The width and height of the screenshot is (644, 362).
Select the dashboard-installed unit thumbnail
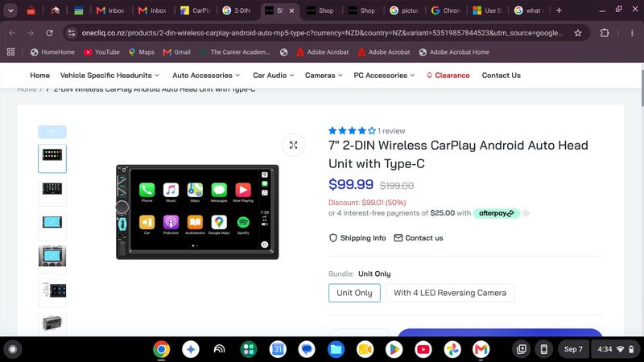[x=52, y=259]
